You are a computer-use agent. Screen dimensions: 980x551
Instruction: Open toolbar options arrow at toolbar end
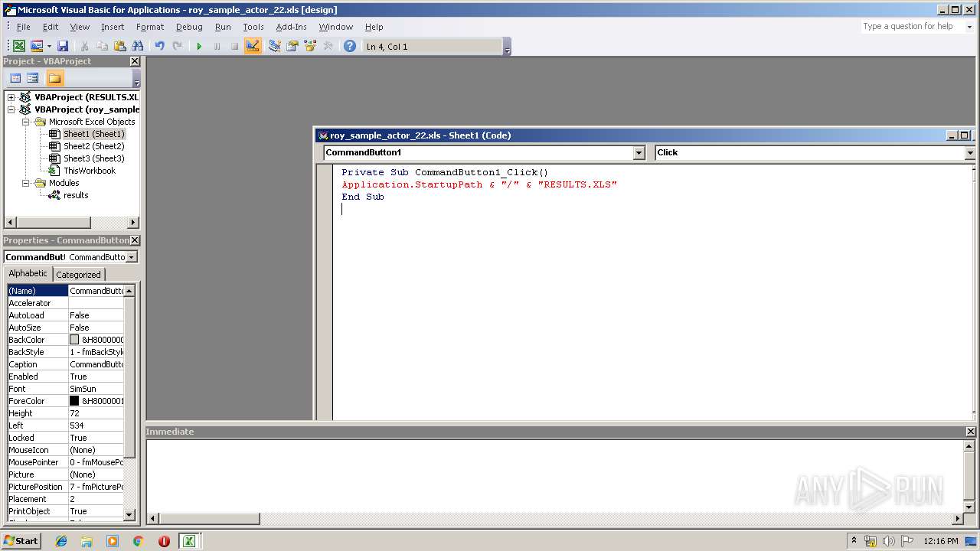click(x=507, y=47)
